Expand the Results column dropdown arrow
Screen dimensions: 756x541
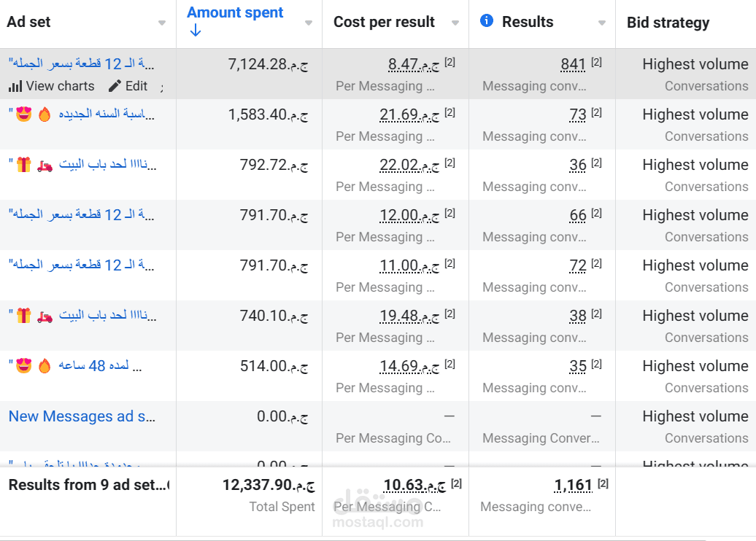[602, 23]
